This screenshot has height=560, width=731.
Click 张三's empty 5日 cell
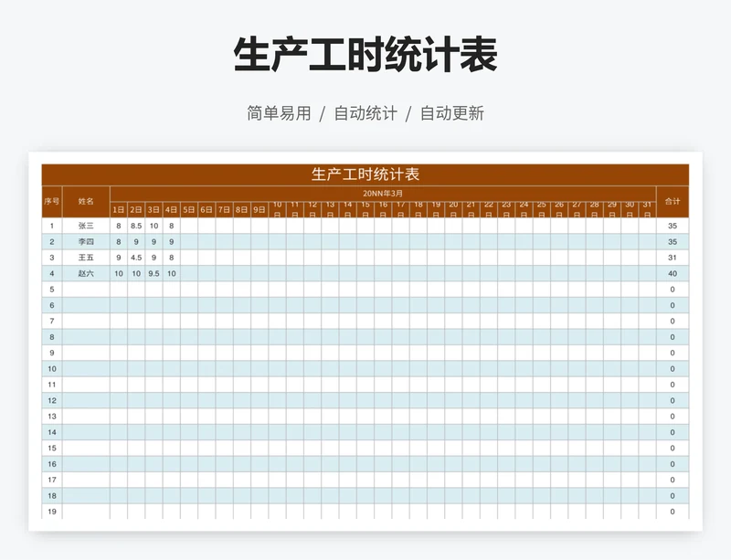pyautogui.click(x=189, y=226)
